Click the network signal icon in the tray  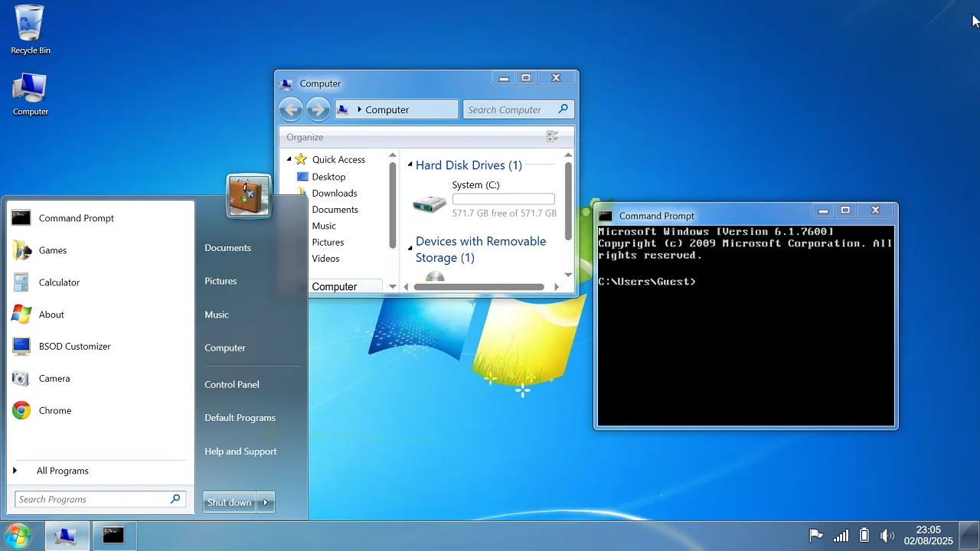pyautogui.click(x=841, y=535)
